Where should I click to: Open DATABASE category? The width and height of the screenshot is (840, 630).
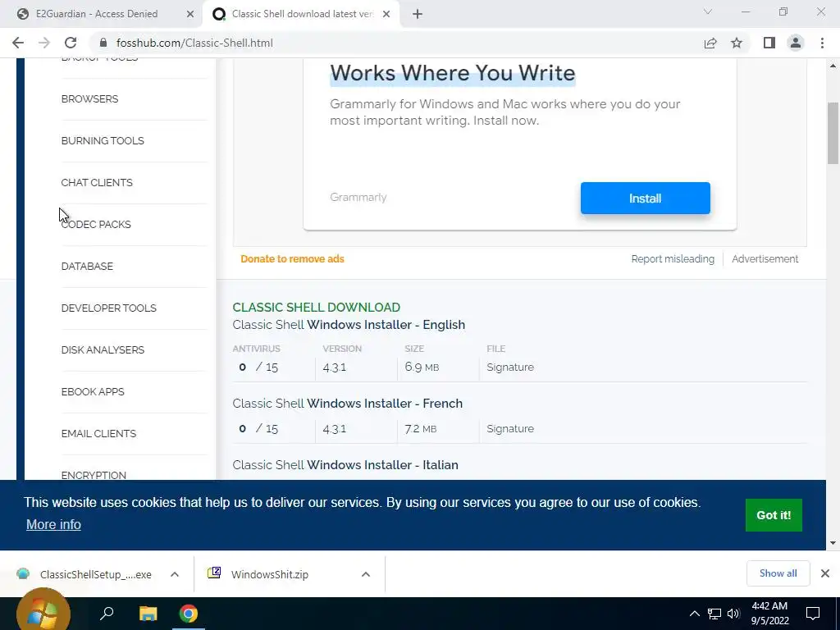coord(87,267)
